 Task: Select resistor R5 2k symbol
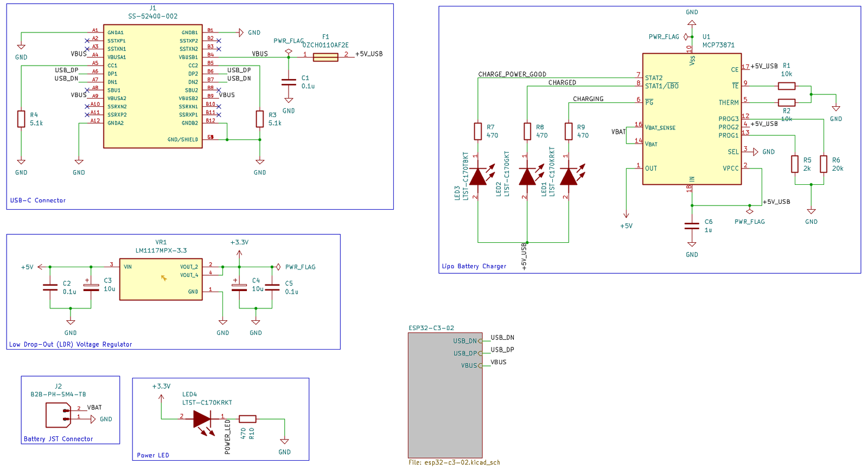pyautogui.click(x=795, y=164)
